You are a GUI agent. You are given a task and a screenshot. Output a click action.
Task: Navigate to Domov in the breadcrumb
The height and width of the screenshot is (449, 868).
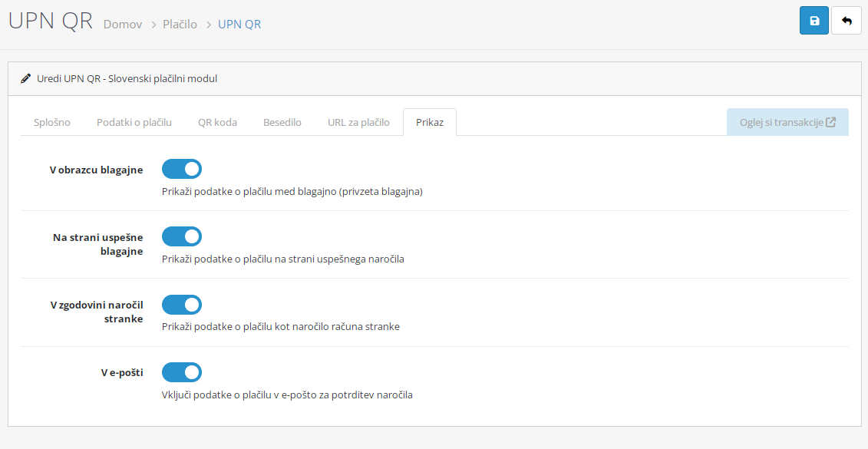123,25
